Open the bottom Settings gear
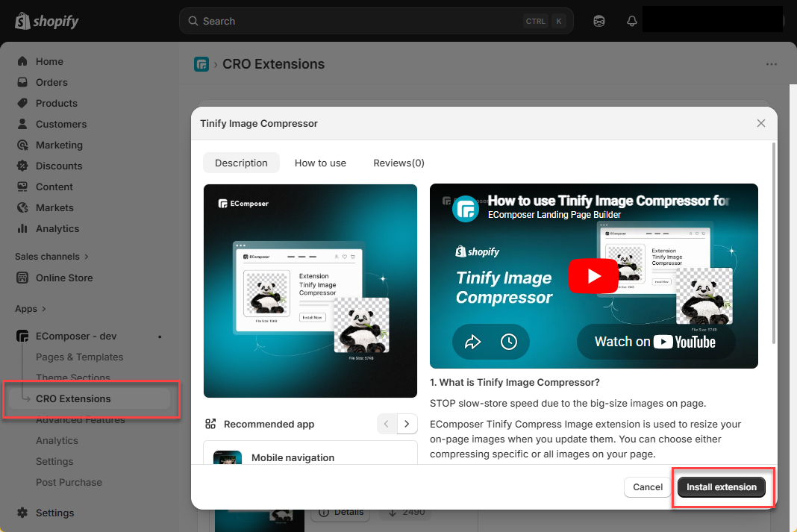 click(22, 513)
